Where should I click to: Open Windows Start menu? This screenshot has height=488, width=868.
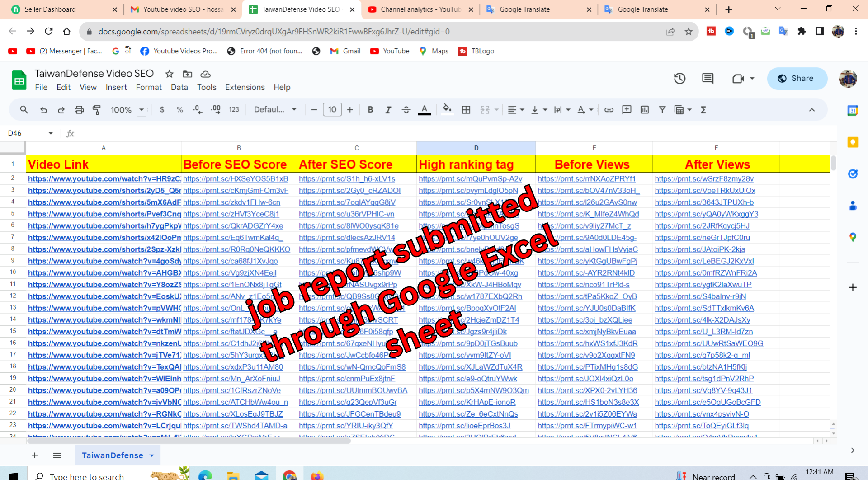14,476
